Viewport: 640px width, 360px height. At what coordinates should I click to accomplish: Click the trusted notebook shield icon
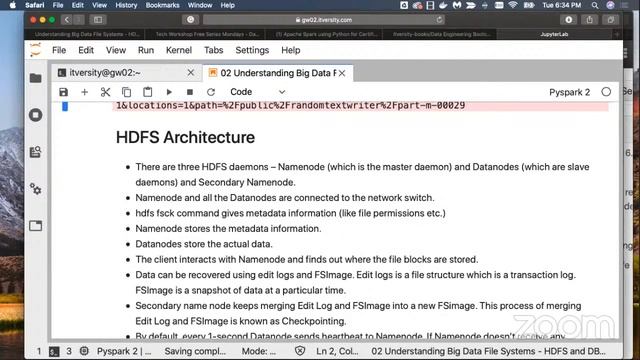click(300, 351)
